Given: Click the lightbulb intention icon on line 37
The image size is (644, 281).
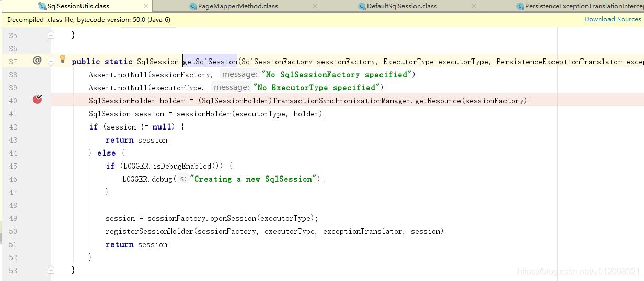Looking at the screenshot, I should pos(63,59).
